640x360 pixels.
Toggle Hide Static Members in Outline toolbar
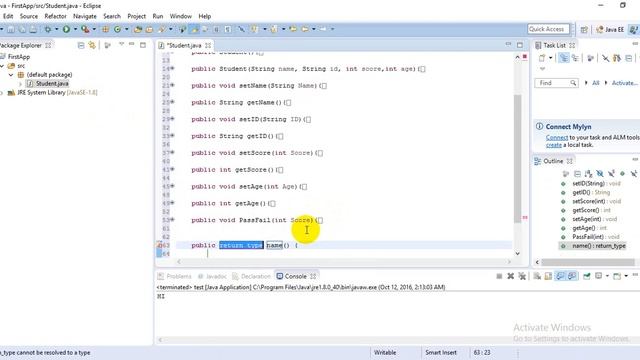point(611,174)
